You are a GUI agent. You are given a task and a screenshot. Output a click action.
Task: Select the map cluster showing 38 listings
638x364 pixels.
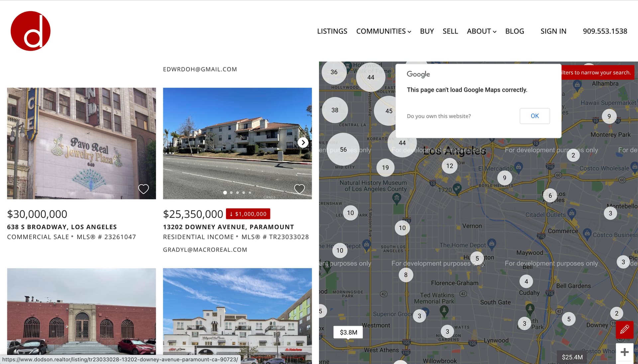[335, 110]
